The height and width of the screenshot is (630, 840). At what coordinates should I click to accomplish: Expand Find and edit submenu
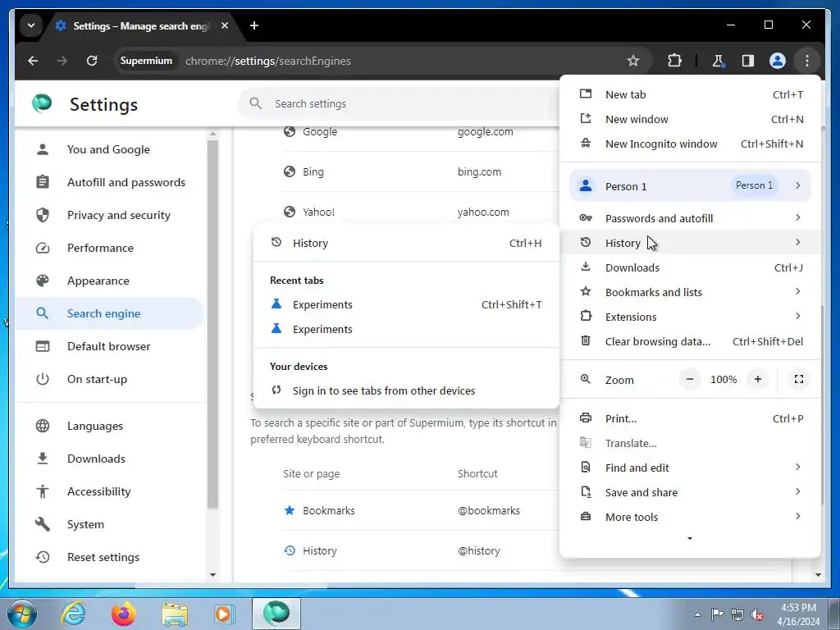click(690, 468)
